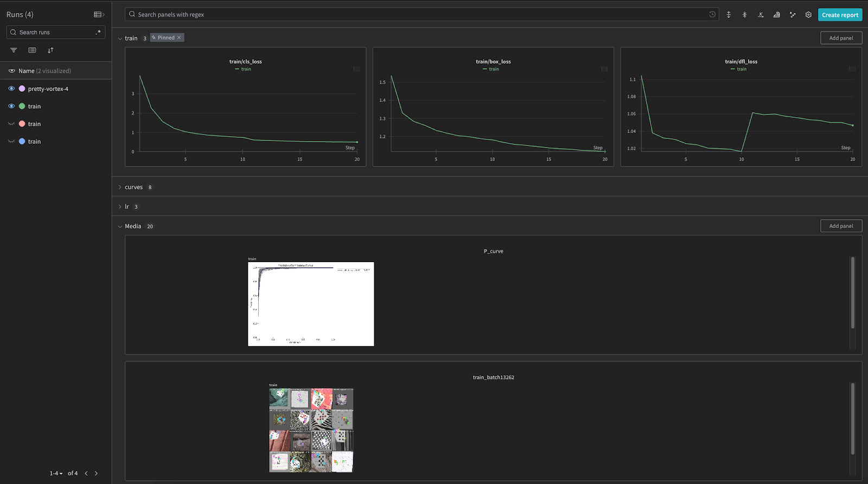Focus Search panels with regex field
Viewport: 868px width, 484px height.
[422, 15]
